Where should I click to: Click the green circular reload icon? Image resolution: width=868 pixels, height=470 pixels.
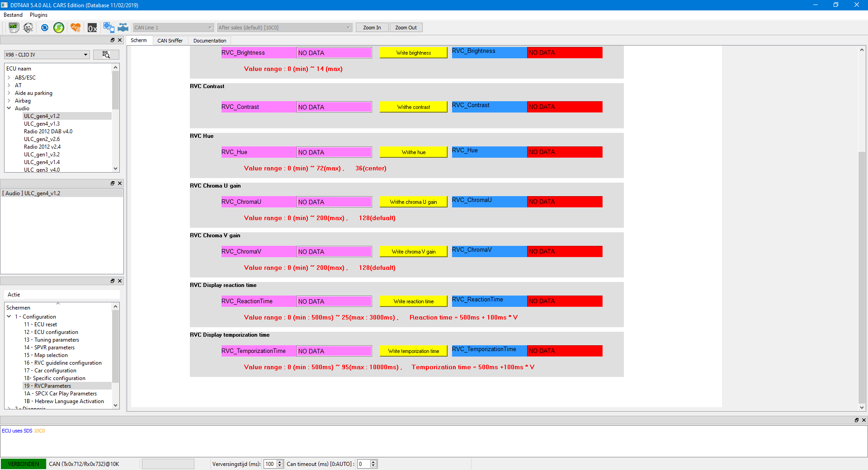(x=59, y=28)
